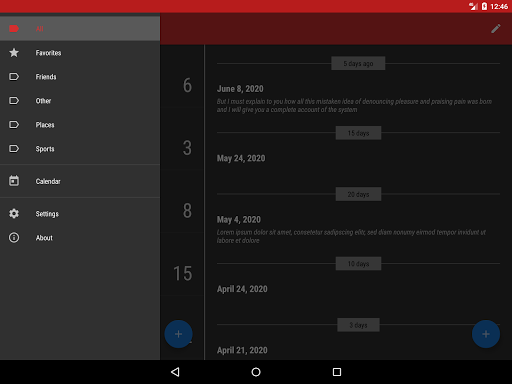Tap the Android home circle button
Screen dimensions: 512x384
[x=256, y=372]
